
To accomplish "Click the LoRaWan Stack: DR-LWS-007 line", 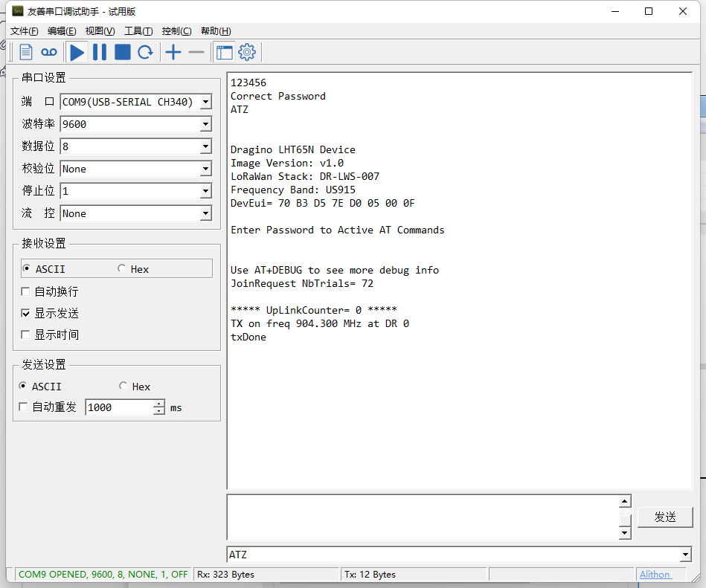I will (x=305, y=176).
